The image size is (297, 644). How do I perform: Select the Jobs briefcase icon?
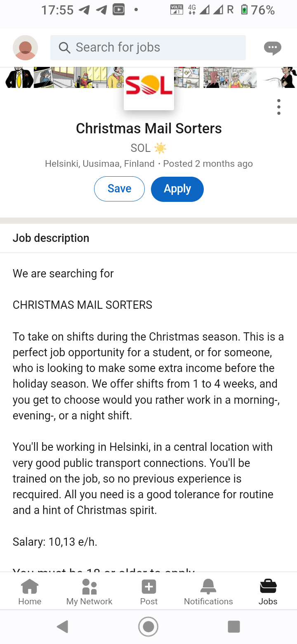click(x=268, y=586)
